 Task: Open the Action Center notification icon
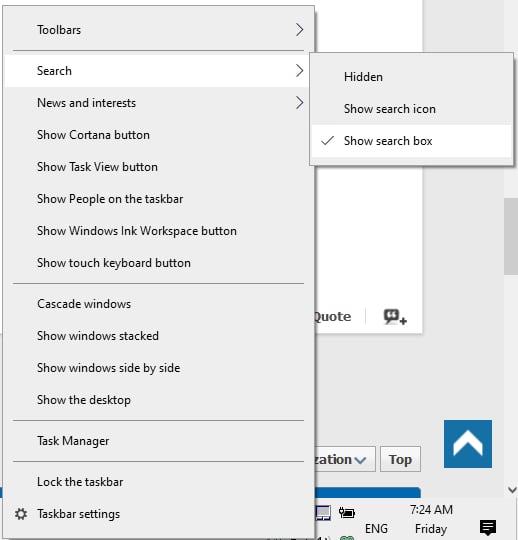(x=488, y=528)
